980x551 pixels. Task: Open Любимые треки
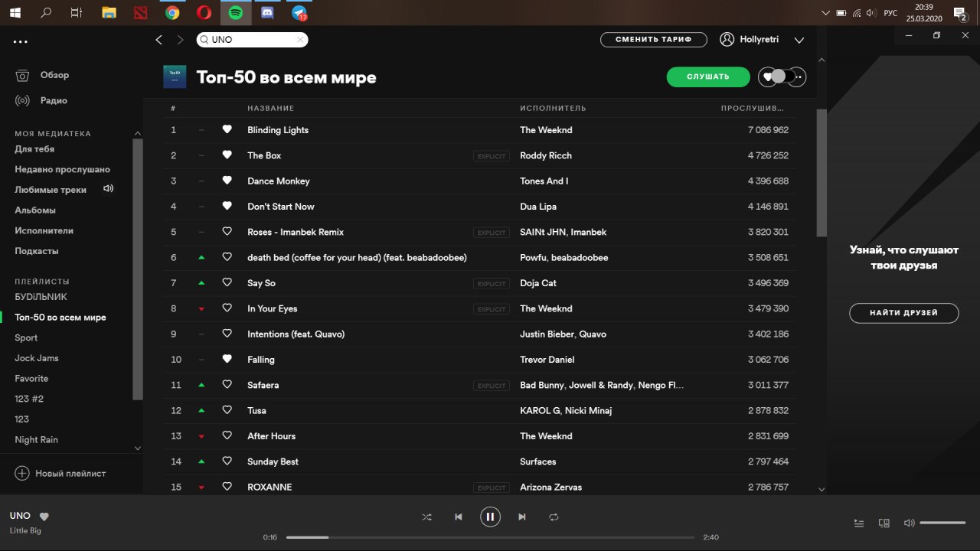(x=51, y=190)
